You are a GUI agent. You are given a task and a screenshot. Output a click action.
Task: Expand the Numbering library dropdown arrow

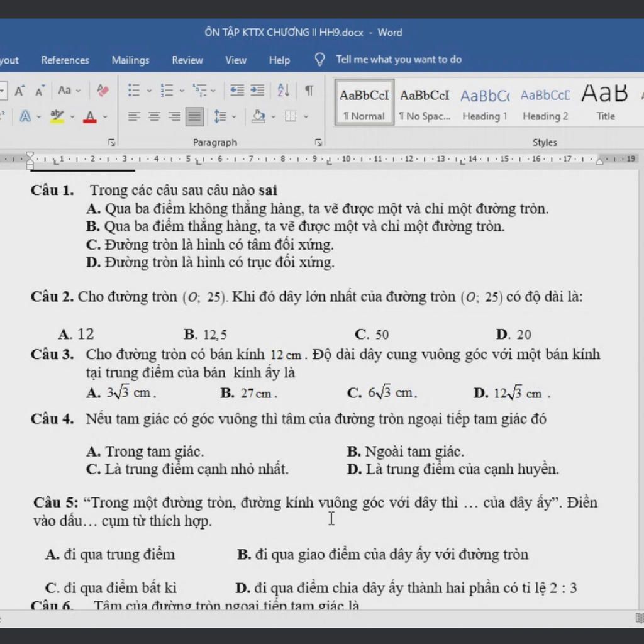(182, 91)
